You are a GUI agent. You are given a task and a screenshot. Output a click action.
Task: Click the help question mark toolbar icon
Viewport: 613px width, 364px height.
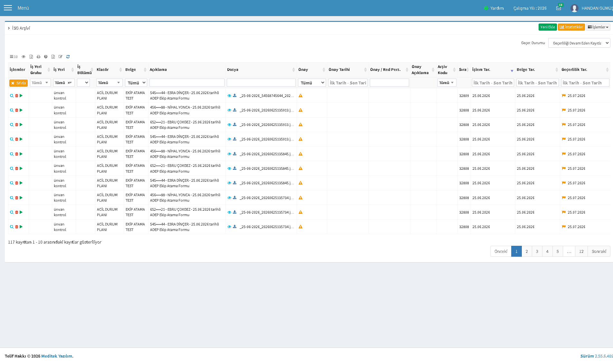(46, 57)
